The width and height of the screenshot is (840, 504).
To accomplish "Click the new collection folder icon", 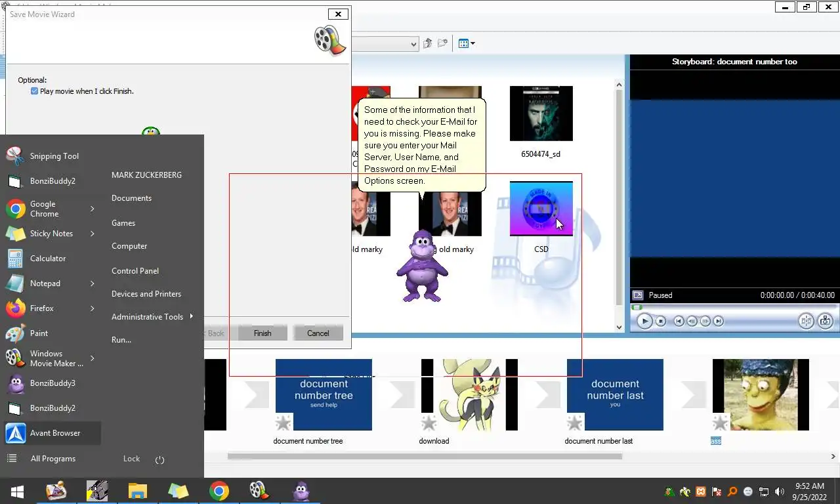I will [443, 43].
